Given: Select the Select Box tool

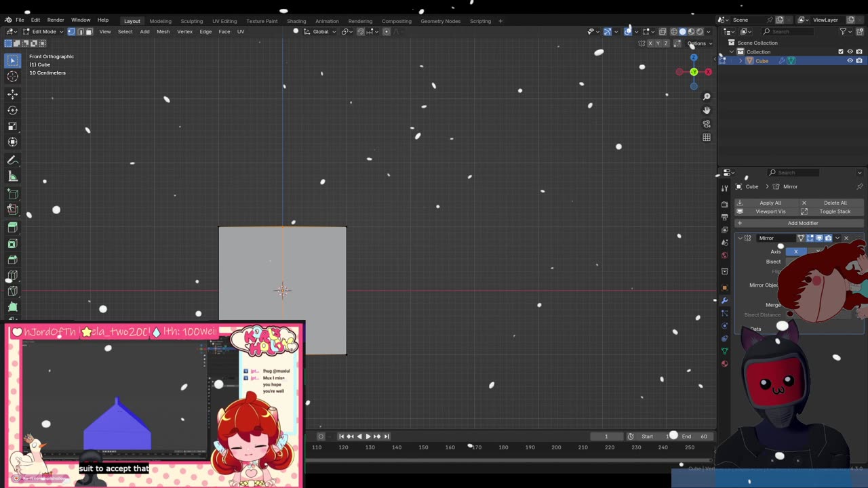Looking at the screenshot, I should click(x=12, y=60).
